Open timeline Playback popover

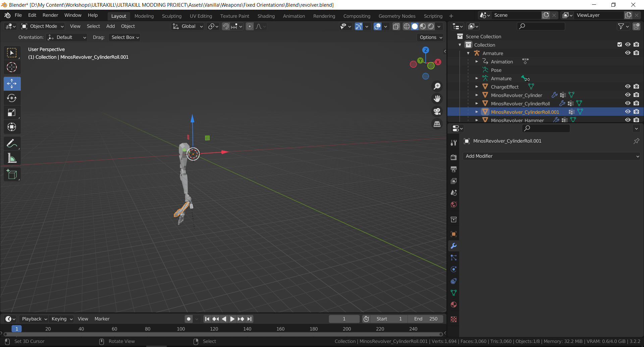[x=34, y=319]
